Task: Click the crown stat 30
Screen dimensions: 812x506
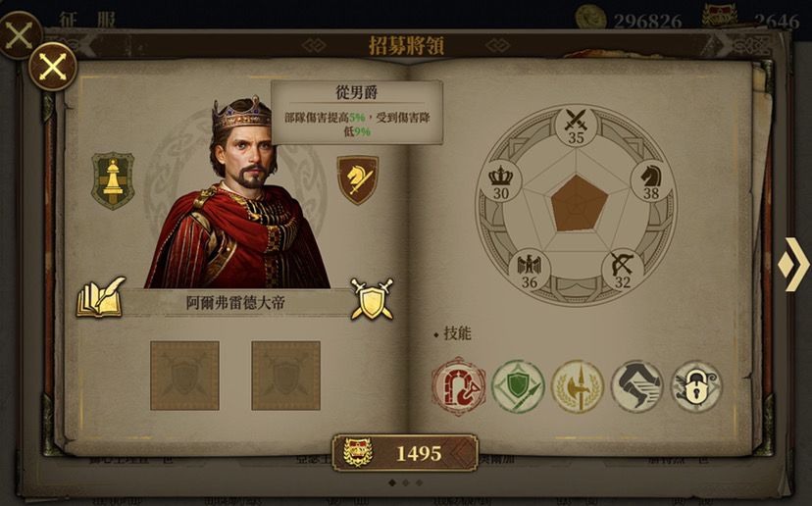Action: [501, 181]
